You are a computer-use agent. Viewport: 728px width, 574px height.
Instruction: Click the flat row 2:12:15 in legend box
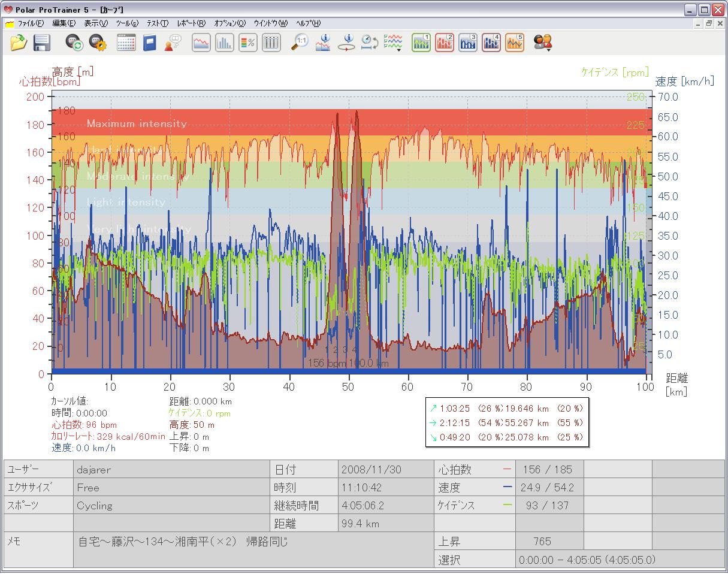click(506, 422)
